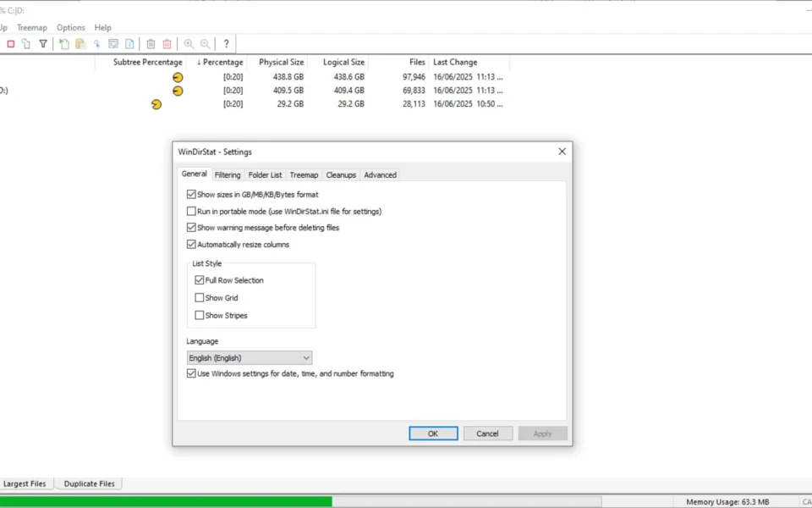This screenshot has width=812, height=508.
Task: Close the WinDirStat Settings dialog with X
Action: [x=562, y=152]
